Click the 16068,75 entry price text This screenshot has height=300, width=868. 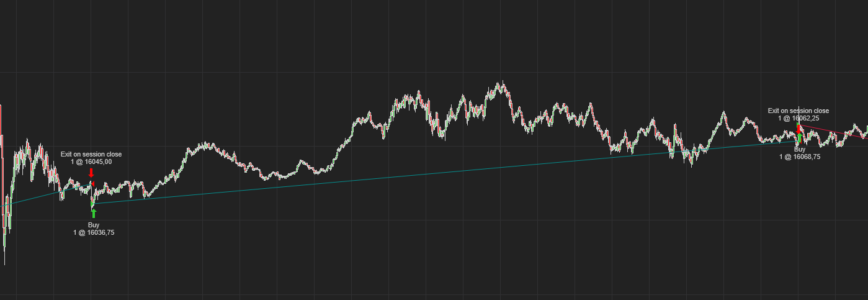pyautogui.click(x=800, y=157)
